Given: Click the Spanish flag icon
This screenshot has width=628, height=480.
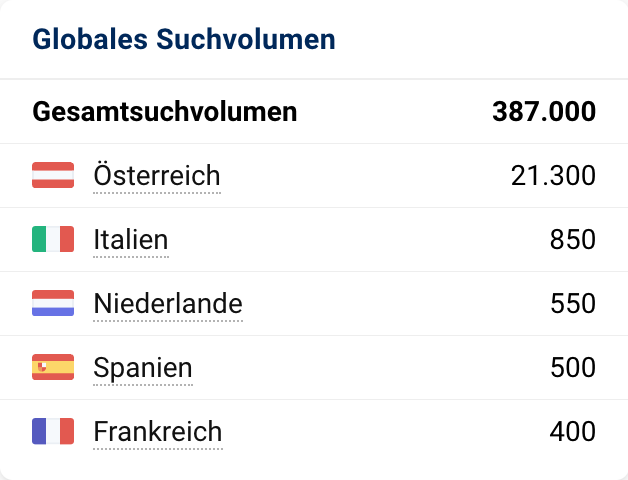Looking at the screenshot, I should pos(53,368).
